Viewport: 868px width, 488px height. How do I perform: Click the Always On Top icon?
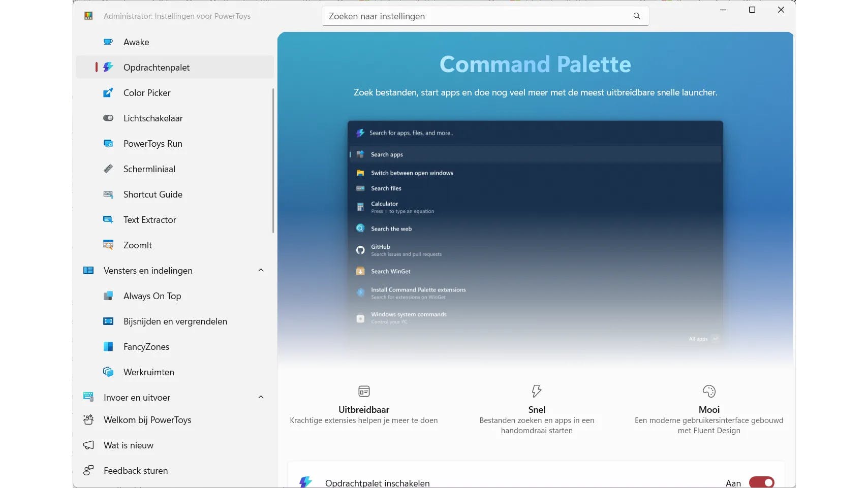coord(108,296)
